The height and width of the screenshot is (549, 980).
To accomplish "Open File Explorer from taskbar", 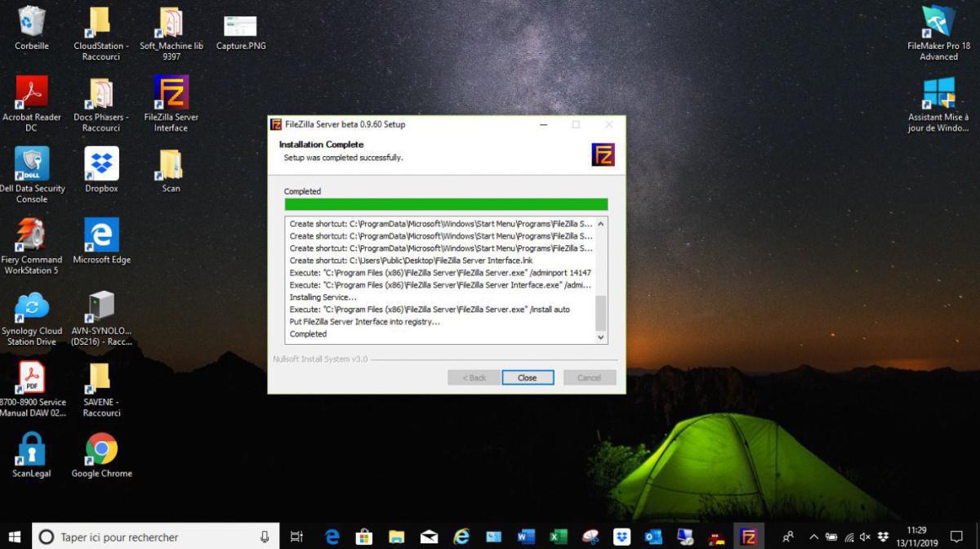I will [x=397, y=537].
